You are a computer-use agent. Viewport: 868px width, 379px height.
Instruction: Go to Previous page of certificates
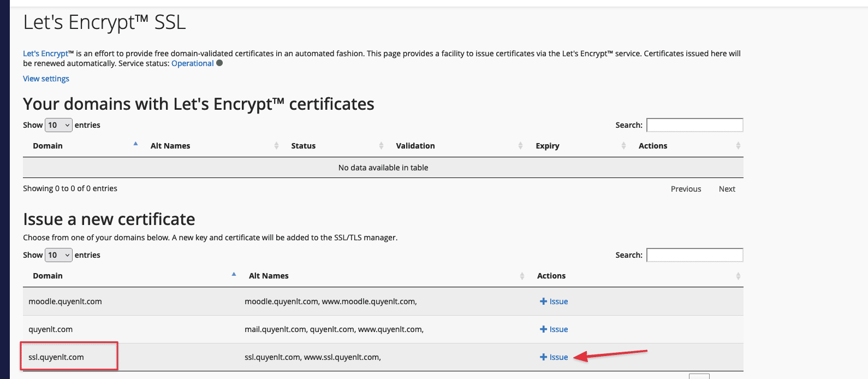(686, 189)
